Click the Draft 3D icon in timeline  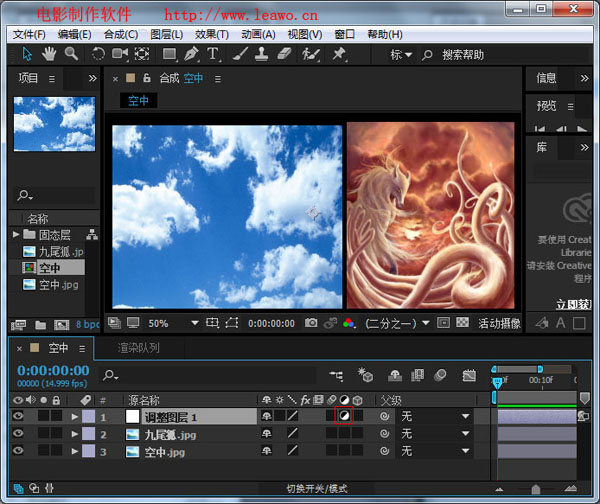pyautogui.click(x=365, y=375)
